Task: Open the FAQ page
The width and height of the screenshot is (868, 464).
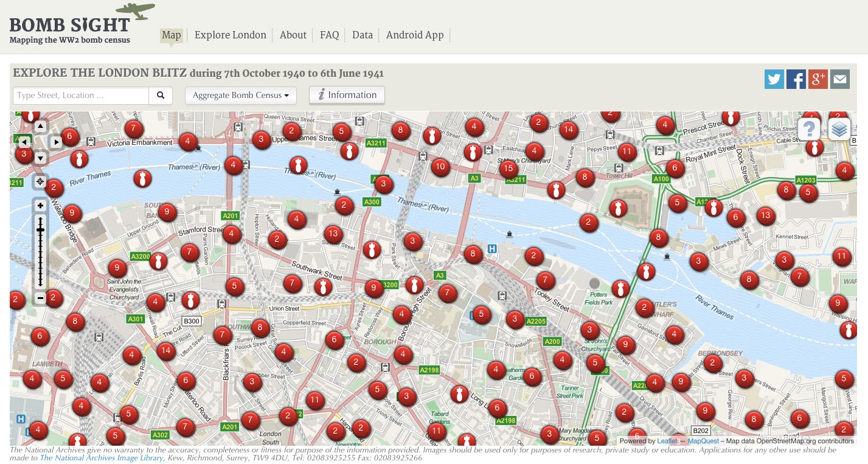Action: 330,35
